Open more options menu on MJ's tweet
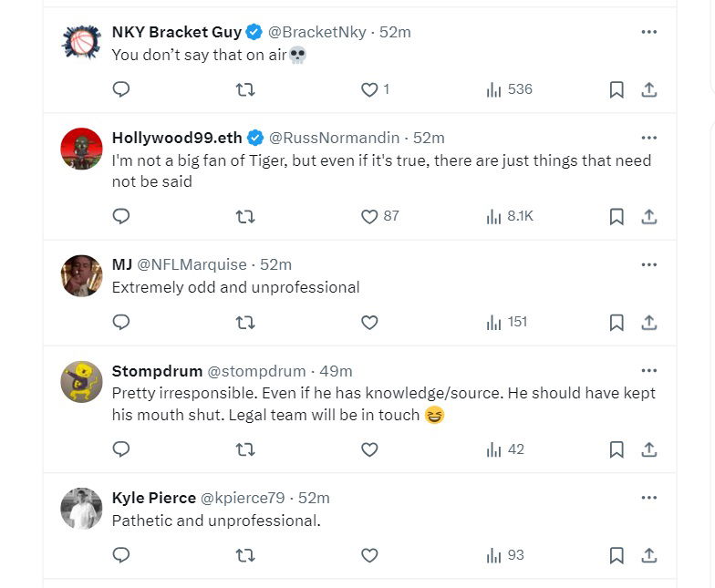The height and width of the screenshot is (588, 715). click(x=649, y=264)
